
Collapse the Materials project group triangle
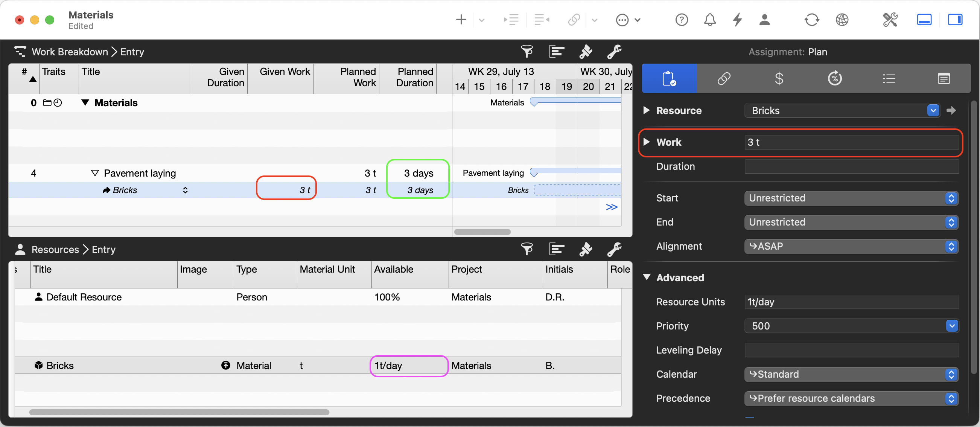pos(85,103)
